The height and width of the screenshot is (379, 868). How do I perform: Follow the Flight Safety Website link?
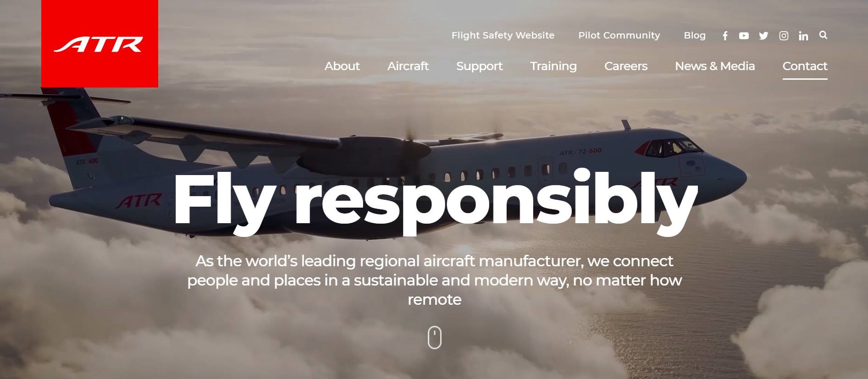pos(503,35)
